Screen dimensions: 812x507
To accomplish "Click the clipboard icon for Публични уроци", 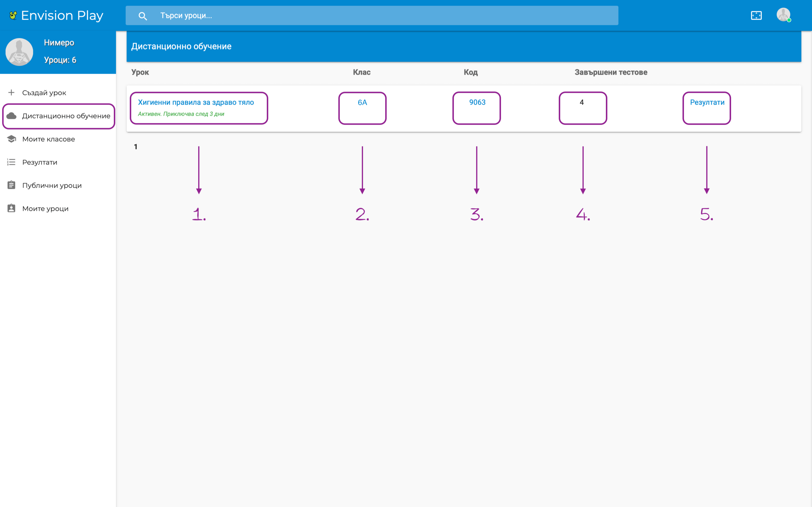I will [x=11, y=185].
